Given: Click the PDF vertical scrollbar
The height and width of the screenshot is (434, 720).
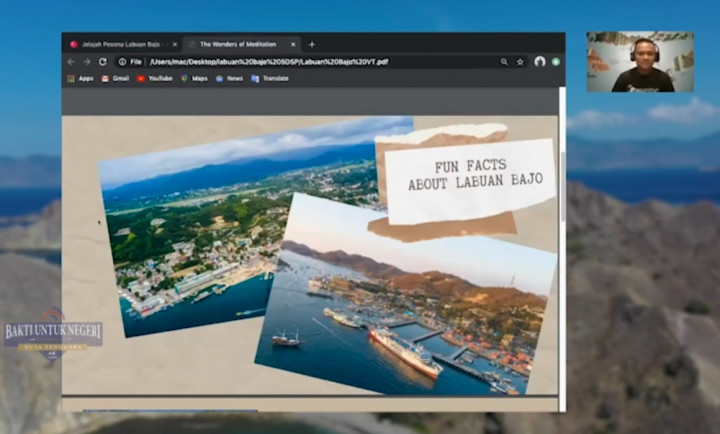Looking at the screenshot, I should coord(562,185).
